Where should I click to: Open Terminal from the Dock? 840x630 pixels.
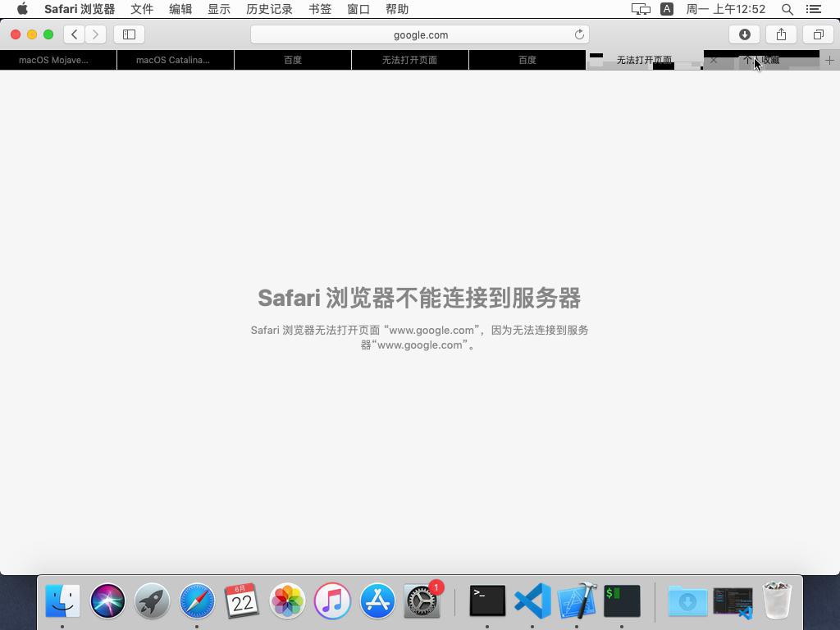pyautogui.click(x=487, y=600)
